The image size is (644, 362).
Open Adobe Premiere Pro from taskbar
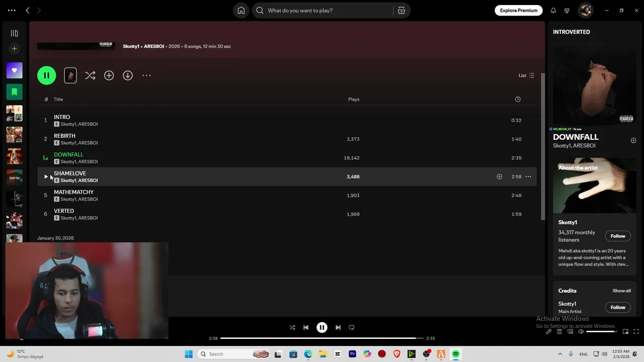point(352,354)
